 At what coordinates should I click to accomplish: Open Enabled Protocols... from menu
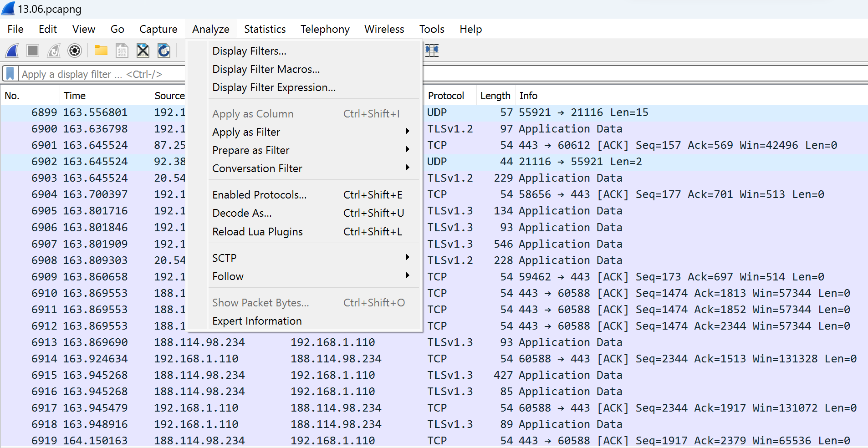(314, 195)
